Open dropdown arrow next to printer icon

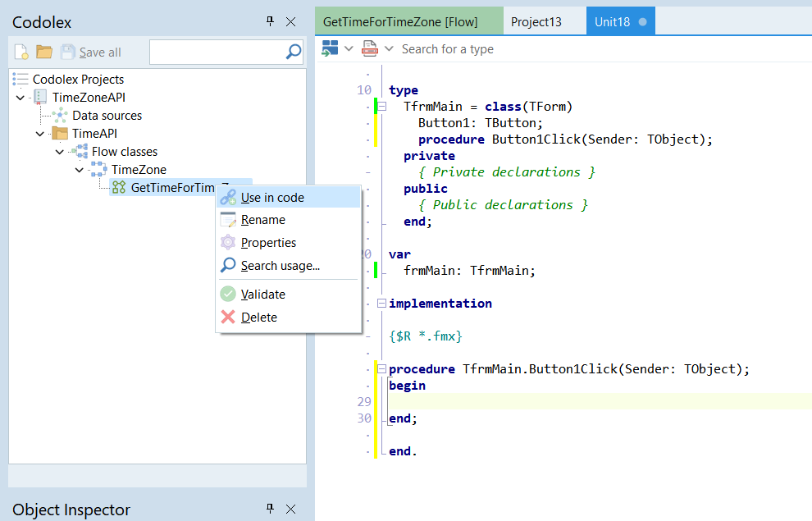(390, 48)
